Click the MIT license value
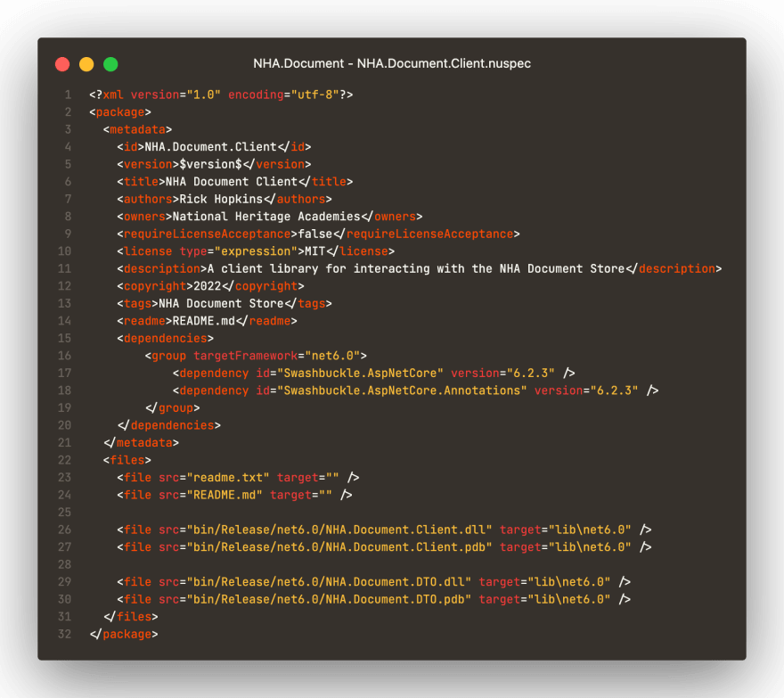 tap(315, 251)
